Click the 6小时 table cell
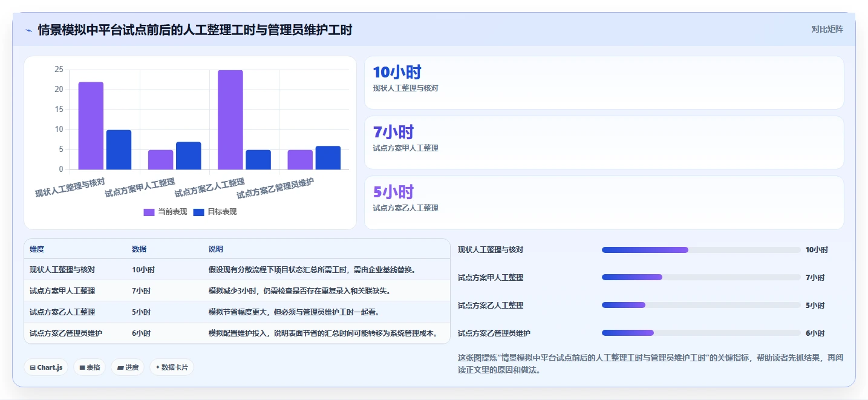The height and width of the screenshot is (400, 868). point(141,333)
